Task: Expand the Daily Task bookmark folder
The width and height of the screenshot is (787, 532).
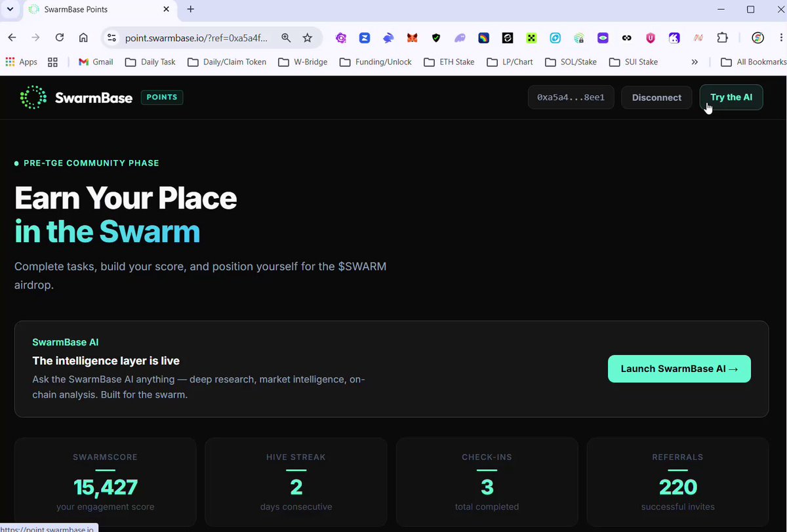Action: 150,62
